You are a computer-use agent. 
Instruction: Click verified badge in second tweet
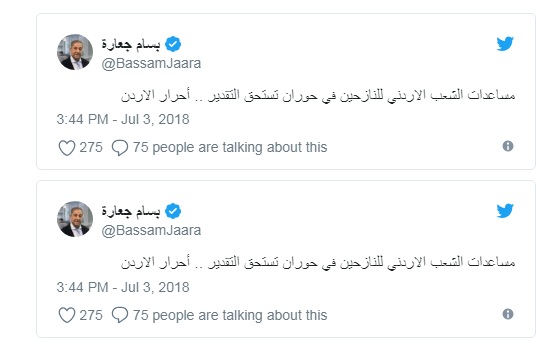click(x=173, y=211)
